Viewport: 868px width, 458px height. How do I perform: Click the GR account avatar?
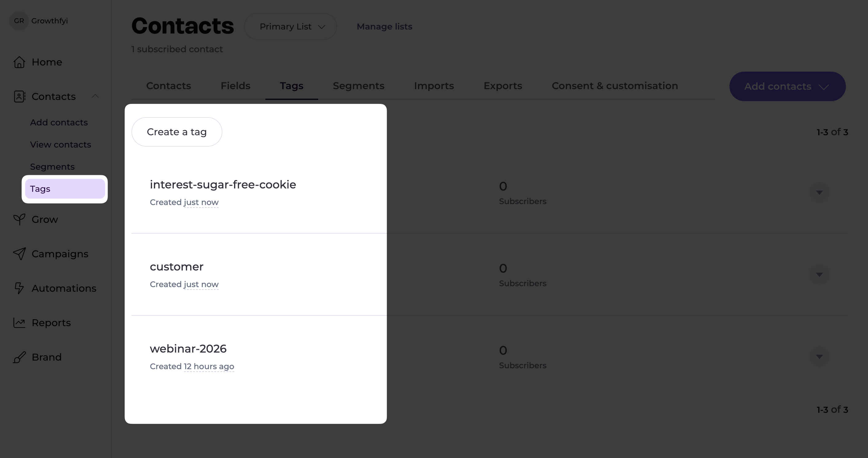pyautogui.click(x=19, y=21)
